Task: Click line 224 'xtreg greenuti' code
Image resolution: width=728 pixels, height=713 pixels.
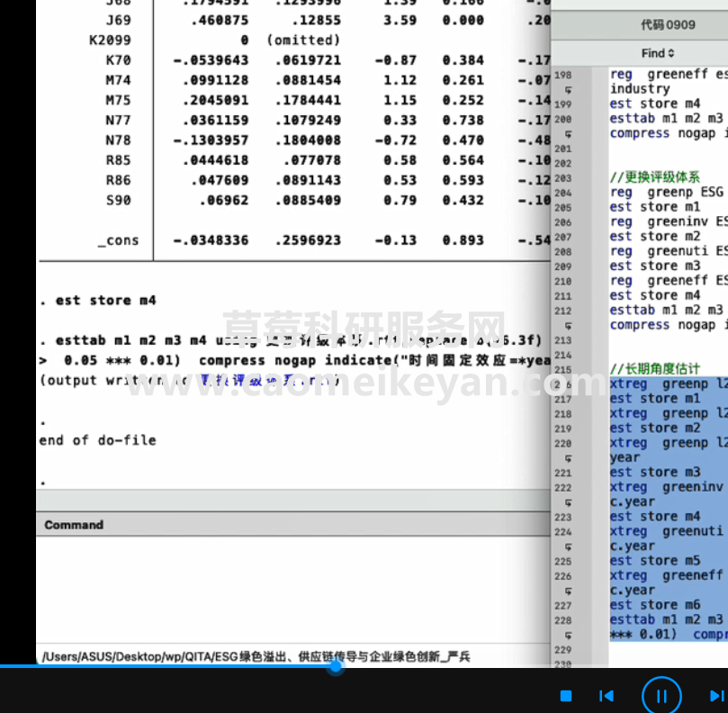Action: pyautogui.click(x=667, y=531)
